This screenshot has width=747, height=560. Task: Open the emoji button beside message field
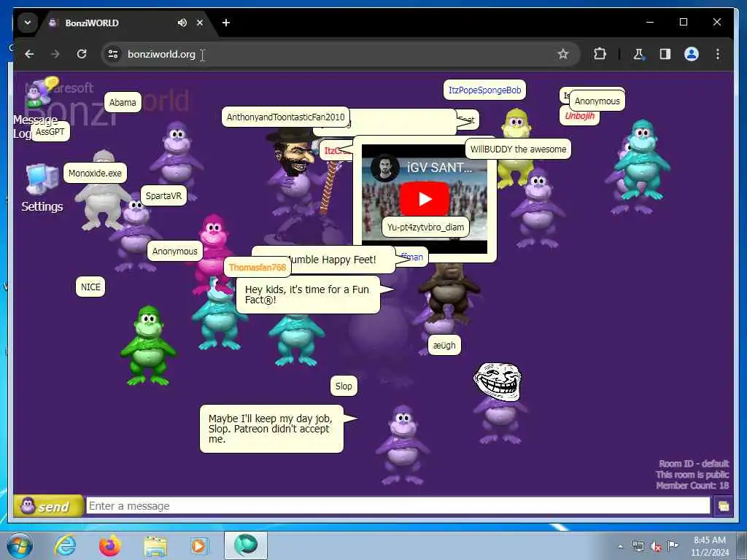pyautogui.click(x=723, y=506)
